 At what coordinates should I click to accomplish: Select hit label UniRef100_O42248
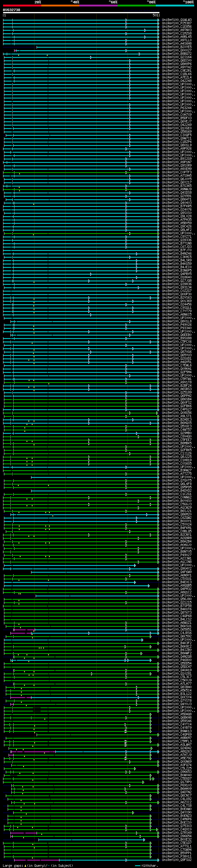tap(177, 81)
